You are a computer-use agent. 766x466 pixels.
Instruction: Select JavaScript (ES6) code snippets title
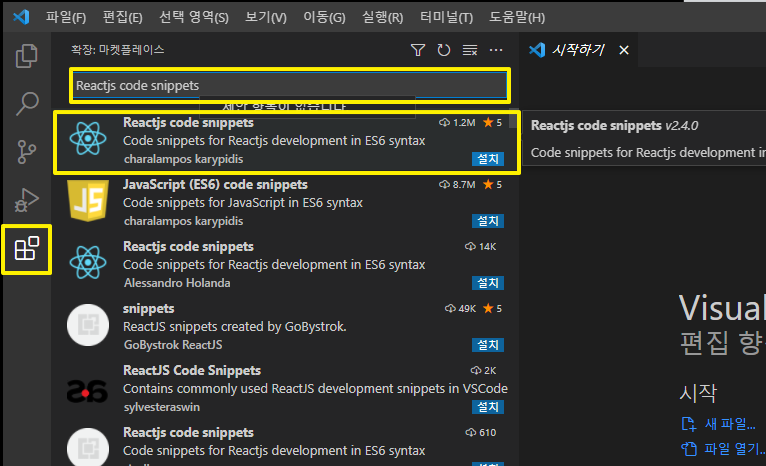(215, 185)
